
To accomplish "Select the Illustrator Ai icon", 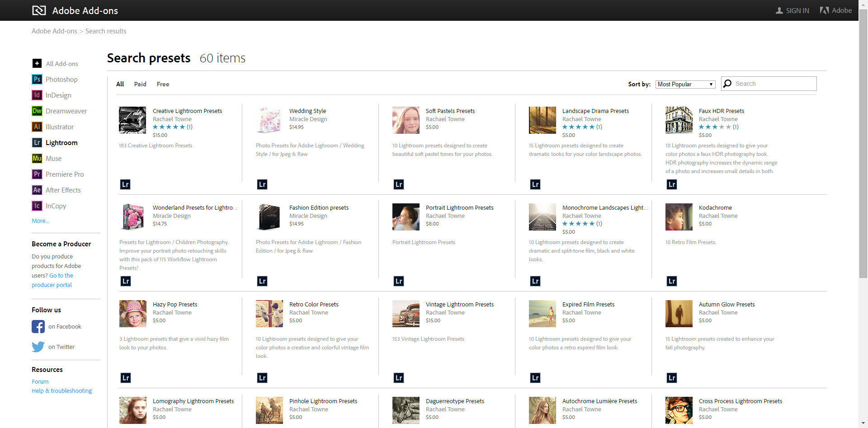I will coord(37,127).
